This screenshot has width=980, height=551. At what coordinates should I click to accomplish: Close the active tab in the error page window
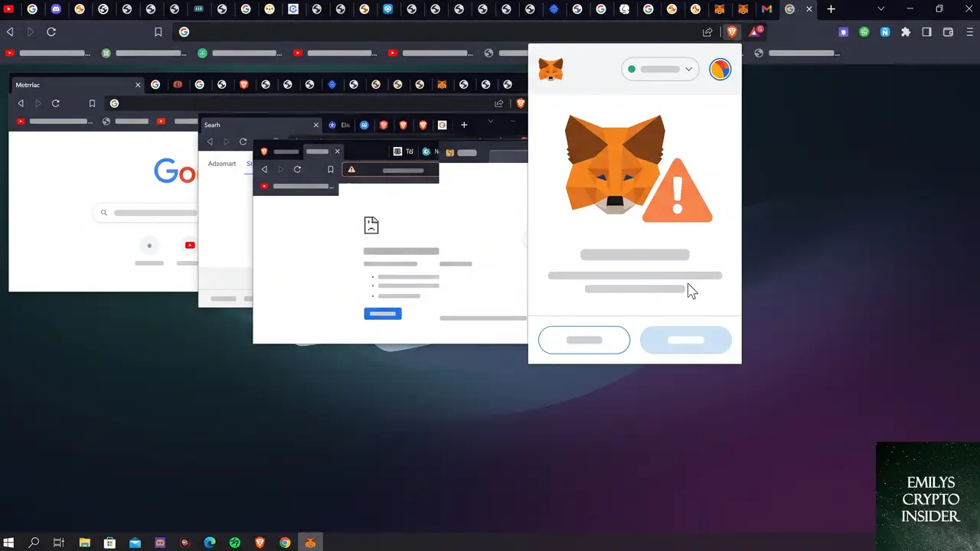pyautogui.click(x=337, y=152)
